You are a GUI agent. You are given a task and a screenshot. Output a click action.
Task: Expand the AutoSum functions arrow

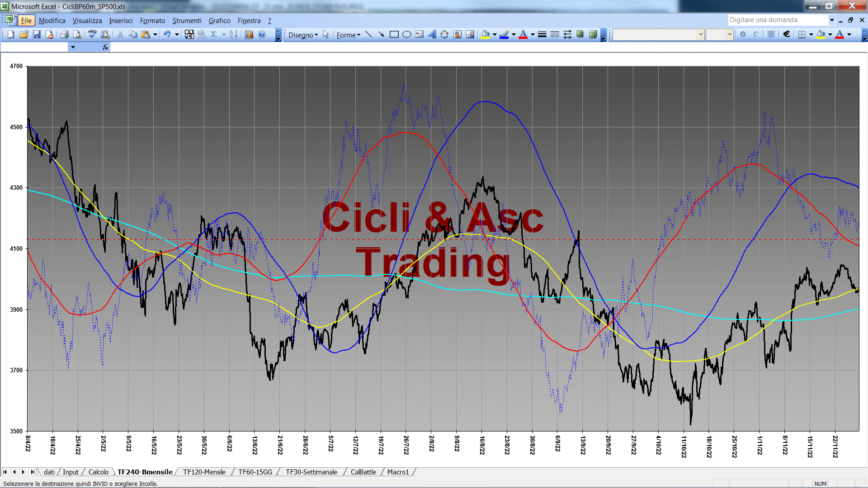[x=223, y=34]
